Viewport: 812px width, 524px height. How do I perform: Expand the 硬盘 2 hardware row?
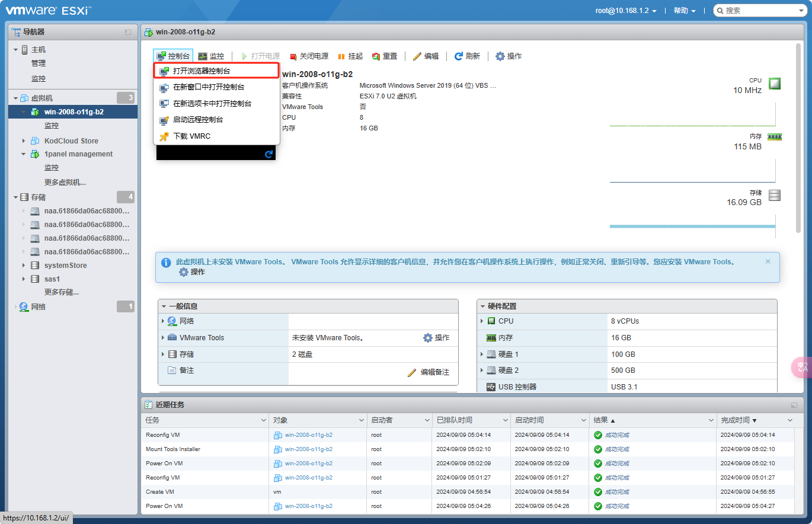tap(482, 370)
